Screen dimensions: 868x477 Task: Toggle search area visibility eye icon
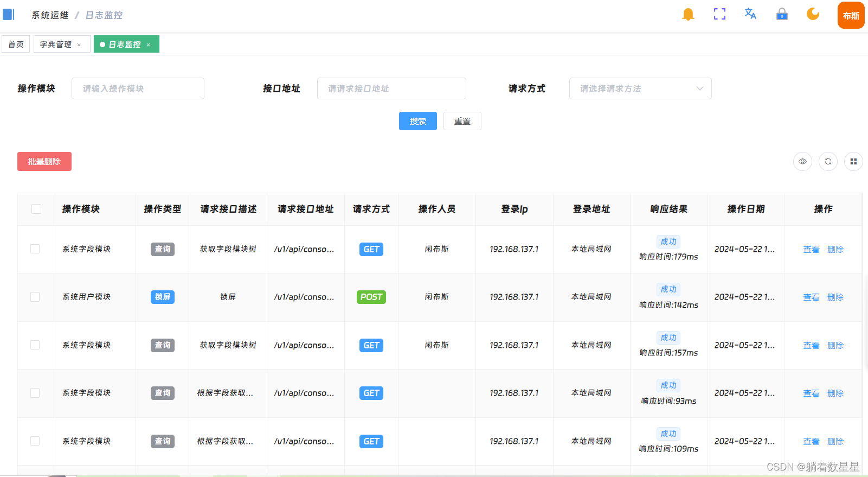802,161
